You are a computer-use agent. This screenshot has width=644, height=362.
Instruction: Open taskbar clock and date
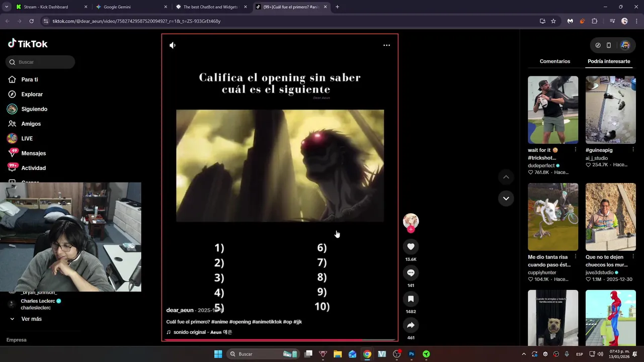(x=619, y=354)
